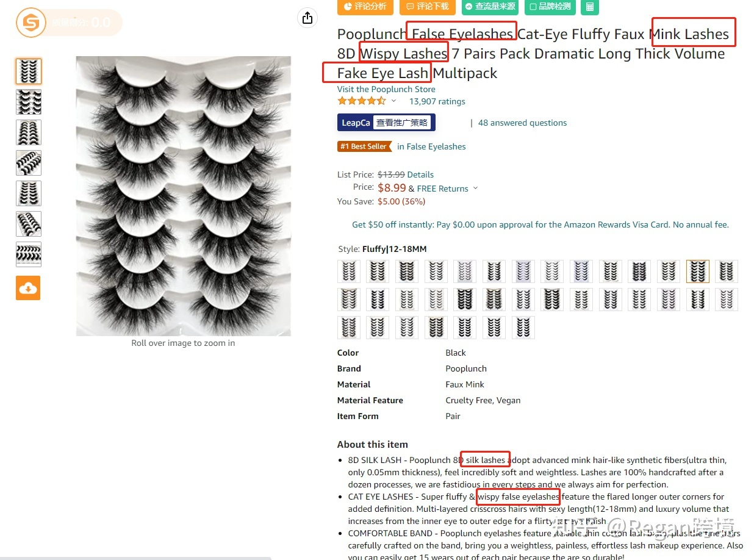Click the orange S logo icon
This screenshot has width=754, height=560.
(x=31, y=23)
